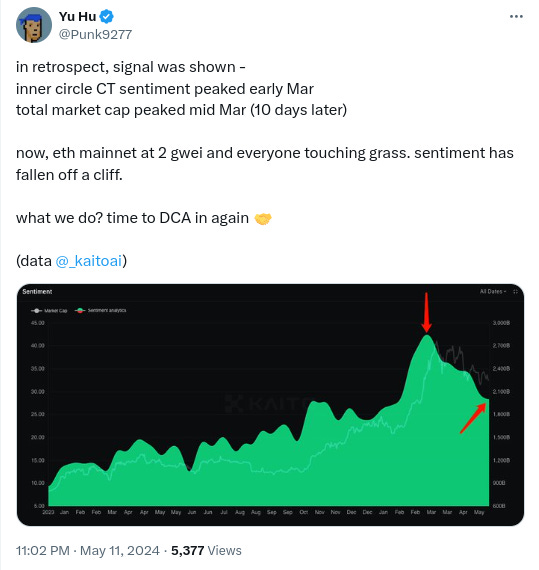Click the Sentiment chart title
The width and height of the screenshot is (539, 570).
click(x=37, y=292)
